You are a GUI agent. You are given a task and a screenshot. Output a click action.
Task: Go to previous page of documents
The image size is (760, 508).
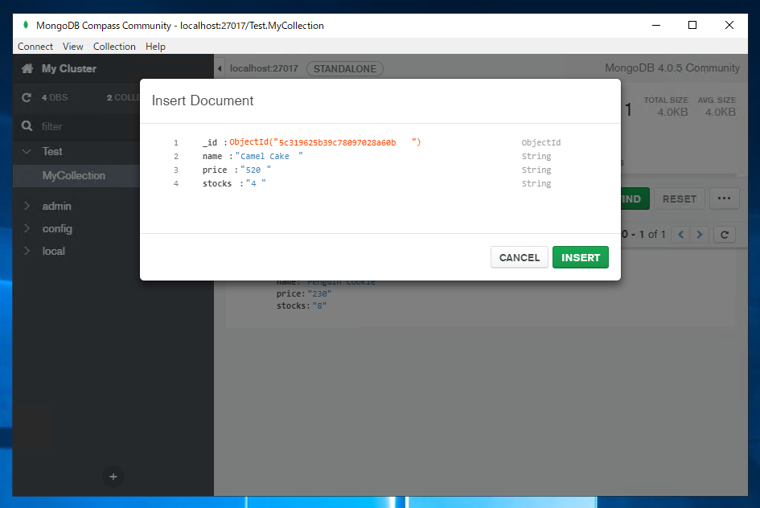(x=681, y=235)
